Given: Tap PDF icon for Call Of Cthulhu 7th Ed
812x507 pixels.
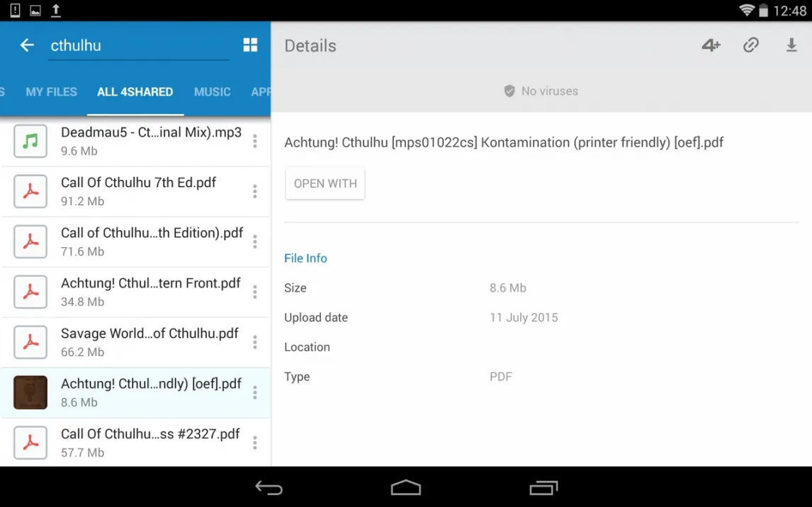Looking at the screenshot, I should pyautogui.click(x=30, y=192).
